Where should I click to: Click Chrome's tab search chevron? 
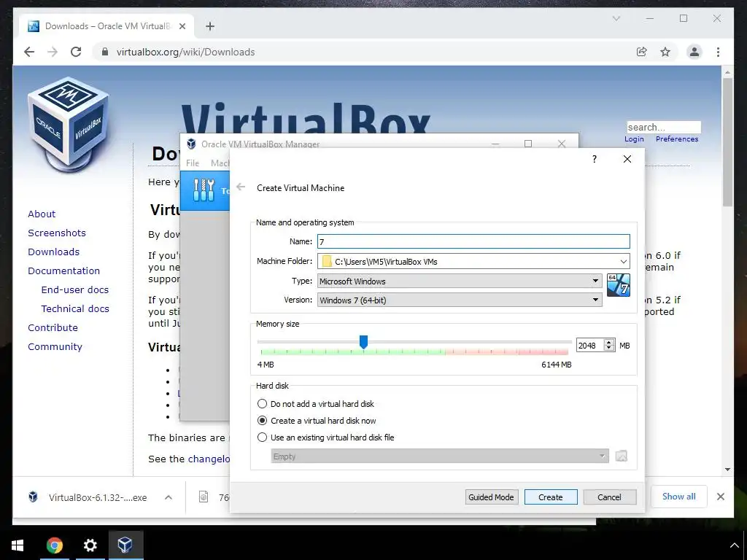pyautogui.click(x=616, y=18)
